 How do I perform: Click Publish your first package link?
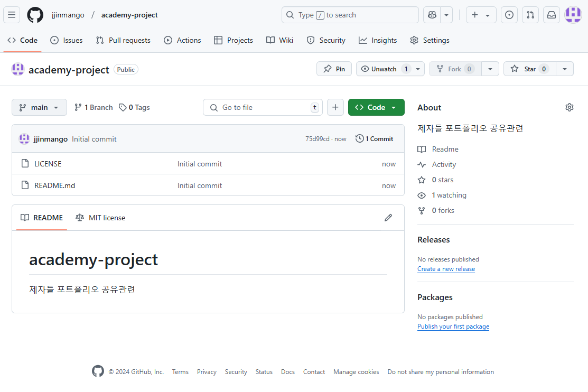coord(453,326)
